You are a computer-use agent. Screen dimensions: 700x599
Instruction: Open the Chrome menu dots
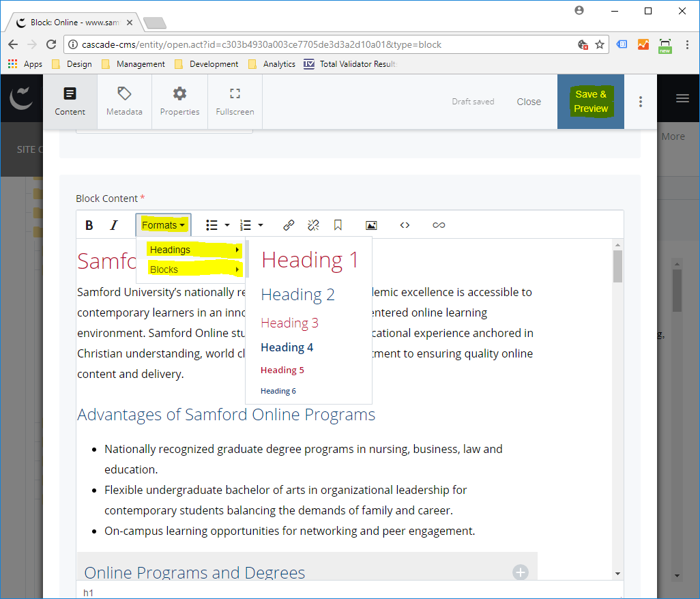pyautogui.click(x=687, y=44)
